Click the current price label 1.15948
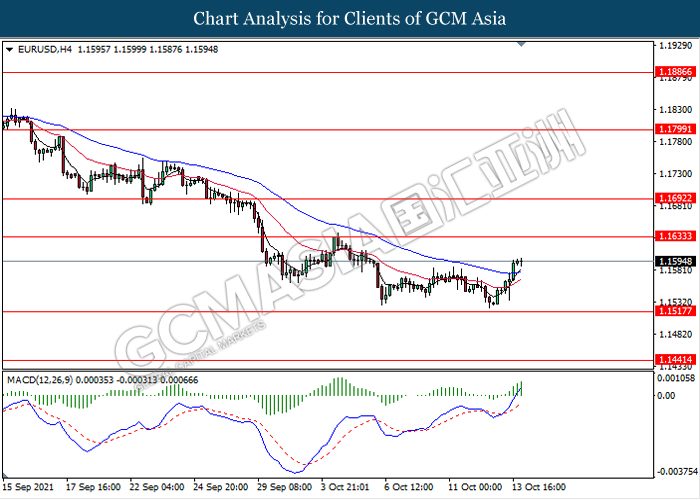This screenshot has width=700, height=500. tap(675, 261)
